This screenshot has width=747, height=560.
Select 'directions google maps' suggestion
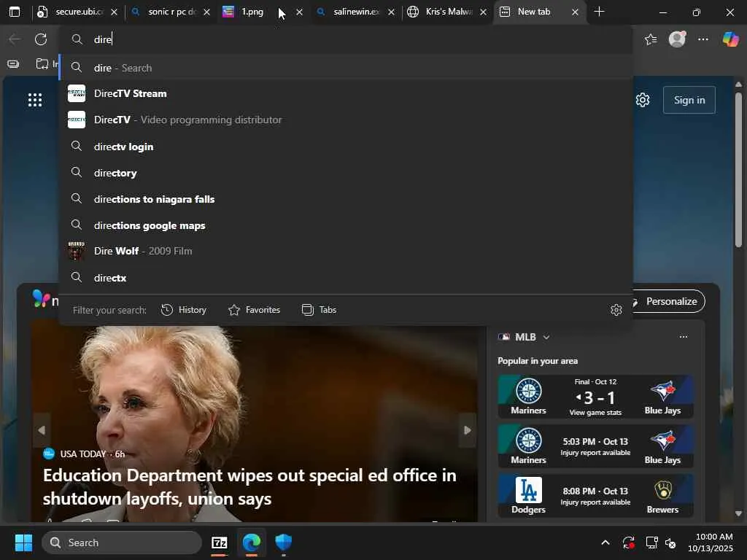347,225
